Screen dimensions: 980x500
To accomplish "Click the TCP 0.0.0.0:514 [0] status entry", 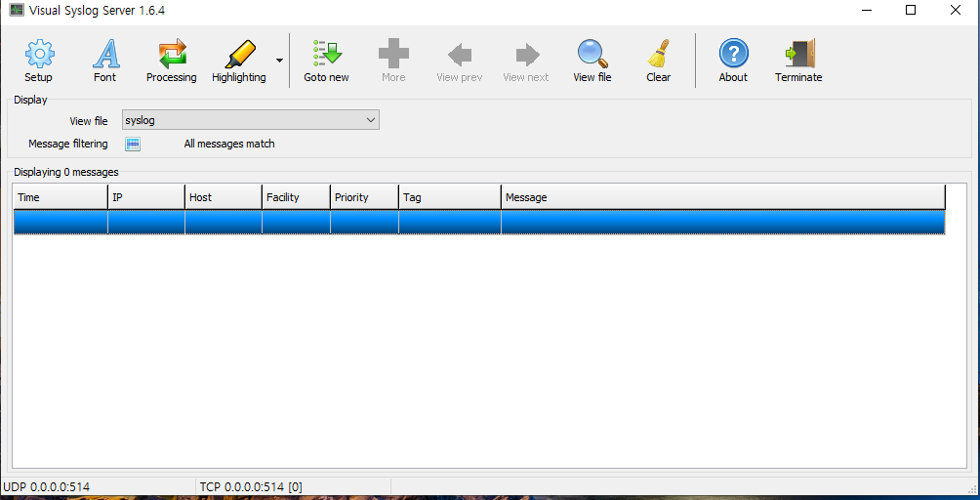I will tap(251, 487).
